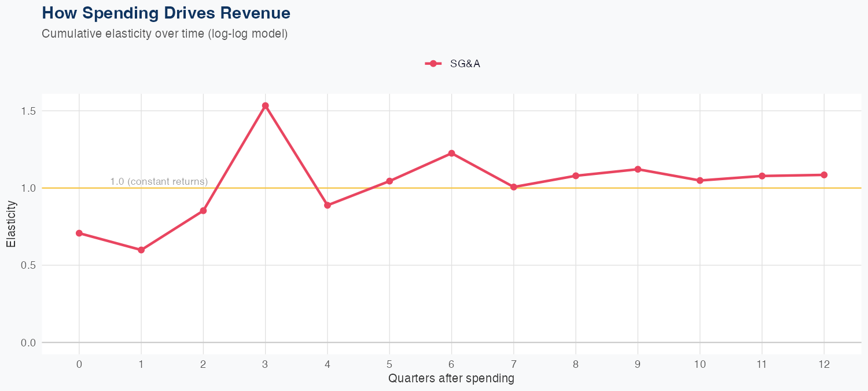868x391 pixels.
Task: Select the data point at quarter 5
Action: click(389, 181)
